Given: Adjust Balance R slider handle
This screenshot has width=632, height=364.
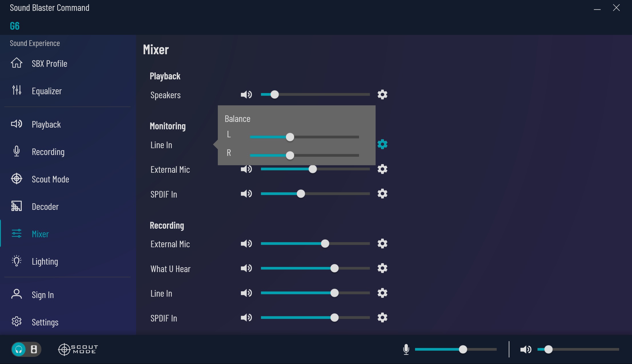Looking at the screenshot, I should click(x=290, y=155).
